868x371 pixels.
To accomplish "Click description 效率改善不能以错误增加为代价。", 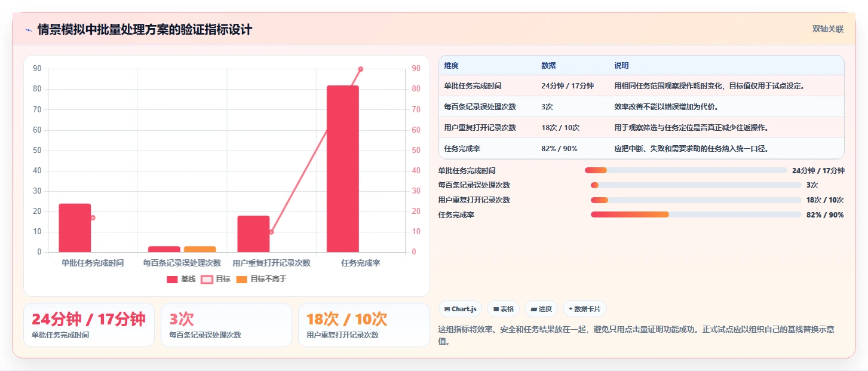I will [x=666, y=107].
